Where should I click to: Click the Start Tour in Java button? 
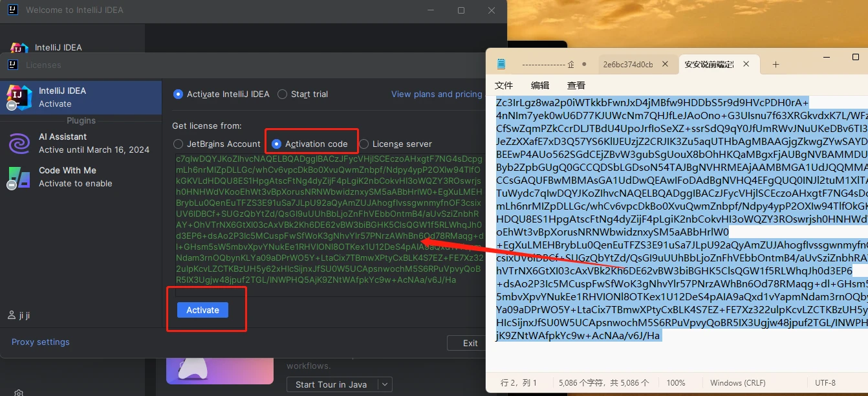[x=331, y=384]
